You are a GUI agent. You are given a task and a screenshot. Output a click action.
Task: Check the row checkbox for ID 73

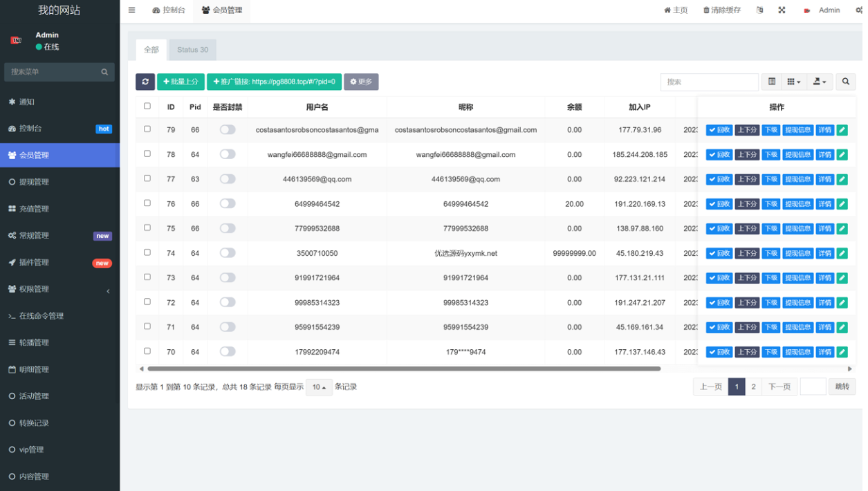147,277
